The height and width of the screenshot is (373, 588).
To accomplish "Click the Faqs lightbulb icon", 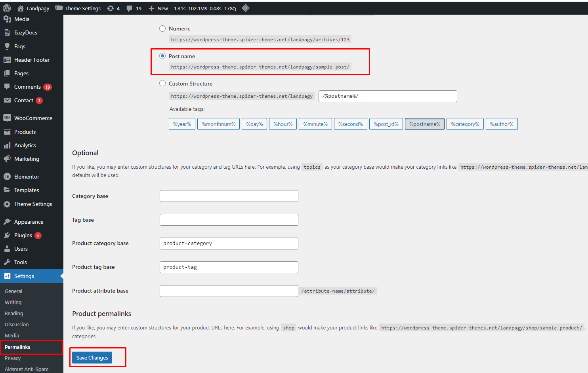I will (x=7, y=46).
